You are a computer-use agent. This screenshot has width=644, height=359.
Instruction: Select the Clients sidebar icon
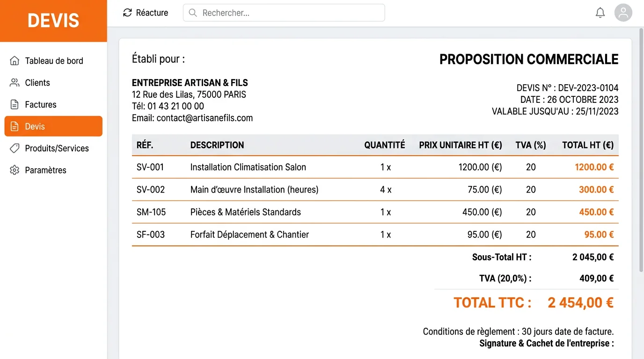pos(15,82)
